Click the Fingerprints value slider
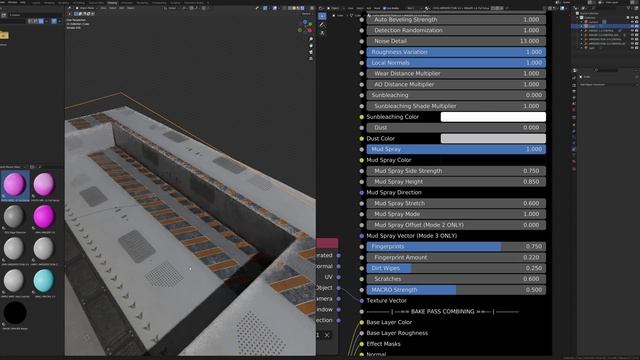Viewport: 640px width, 360px height. click(x=456, y=247)
